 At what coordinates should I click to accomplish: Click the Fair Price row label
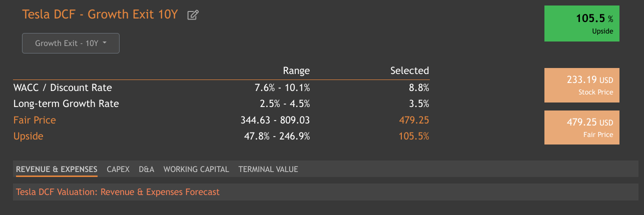tap(35, 120)
